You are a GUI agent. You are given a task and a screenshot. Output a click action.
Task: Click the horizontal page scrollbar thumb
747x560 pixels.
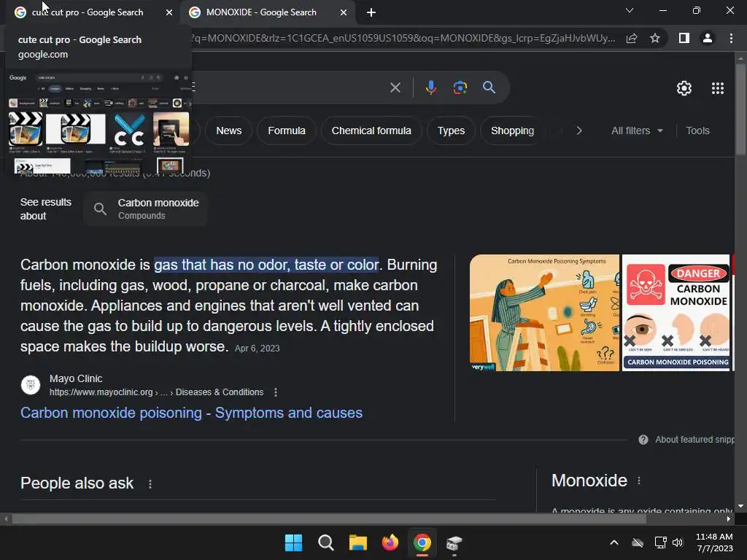(329, 518)
